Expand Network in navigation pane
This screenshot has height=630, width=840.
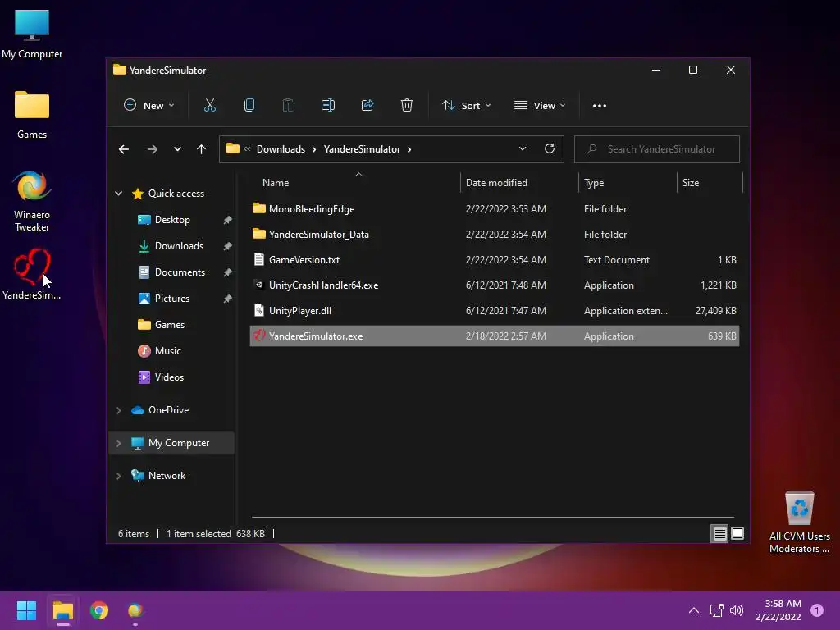click(118, 476)
